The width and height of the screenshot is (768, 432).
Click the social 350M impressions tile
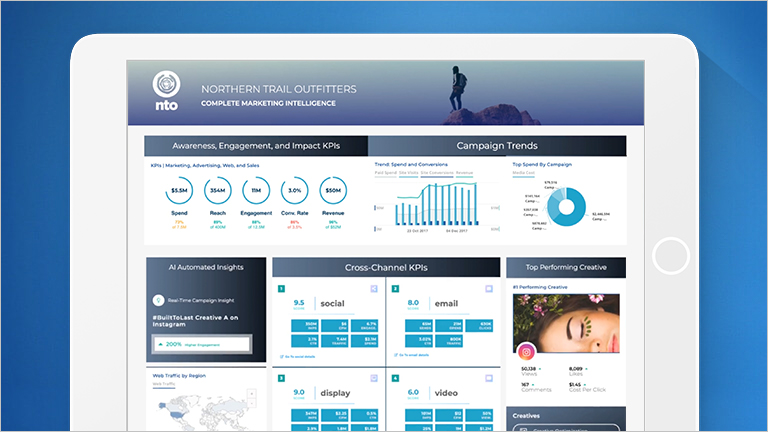coord(305,326)
